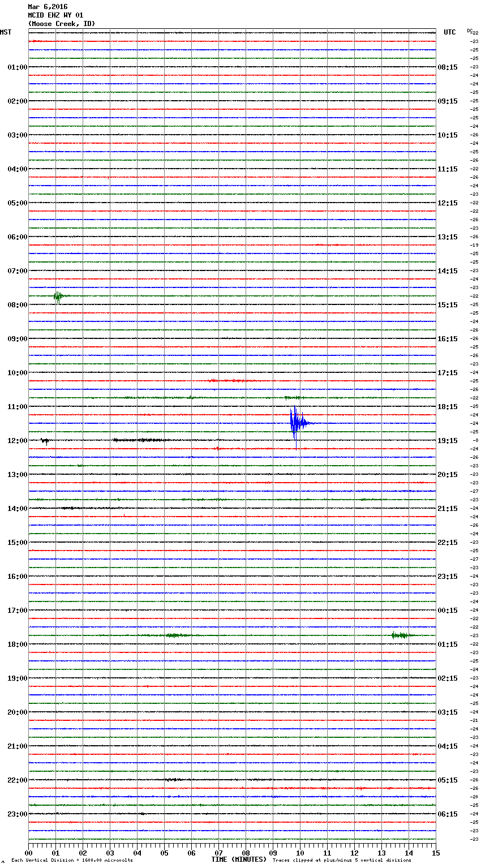The image size is (481, 868).
Task: Click the '03:15' UTC time label
Action: (x=448, y=712)
